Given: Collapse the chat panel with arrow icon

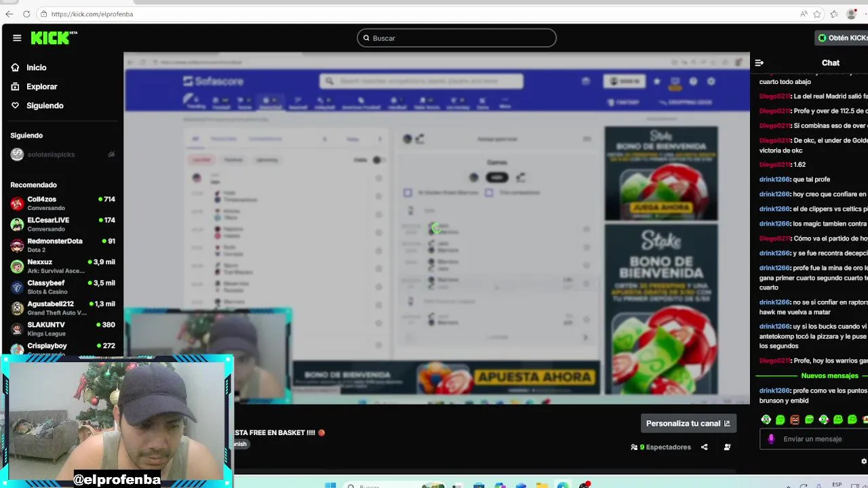Looking at the screenshot, I should pos(759,63).
